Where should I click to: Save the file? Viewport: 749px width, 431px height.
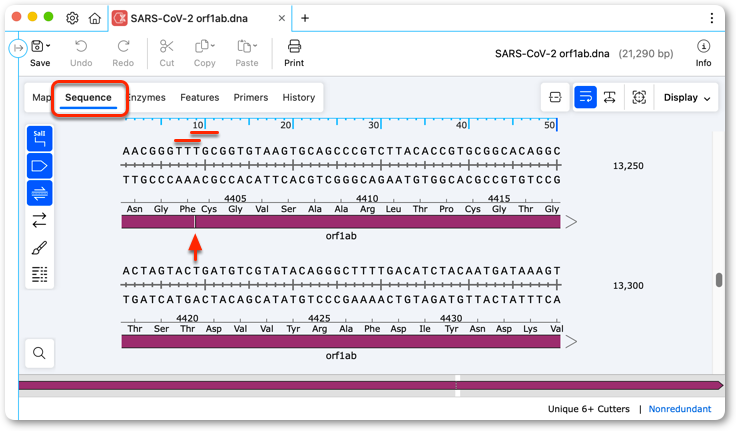click(40, 54)
